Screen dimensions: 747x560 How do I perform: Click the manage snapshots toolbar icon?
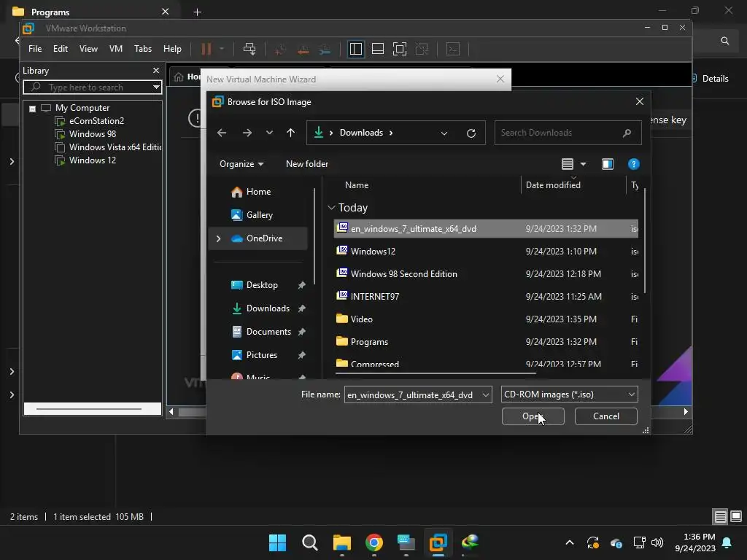(325, 49)
